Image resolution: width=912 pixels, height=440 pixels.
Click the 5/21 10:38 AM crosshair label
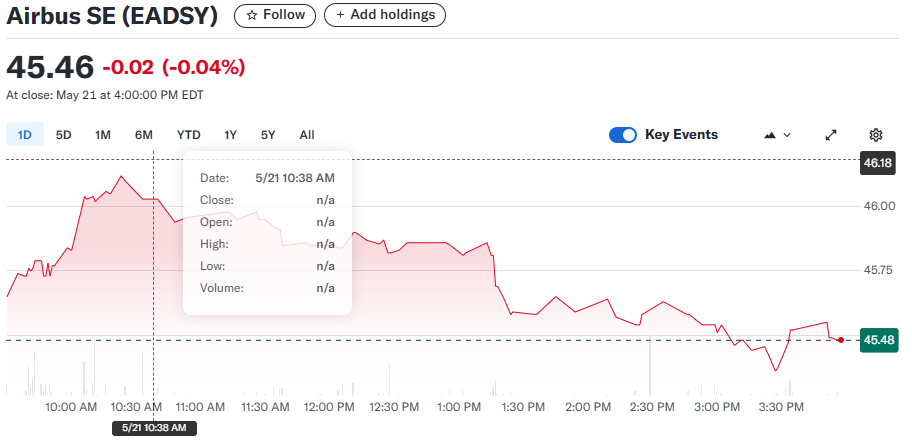(154, 428)
